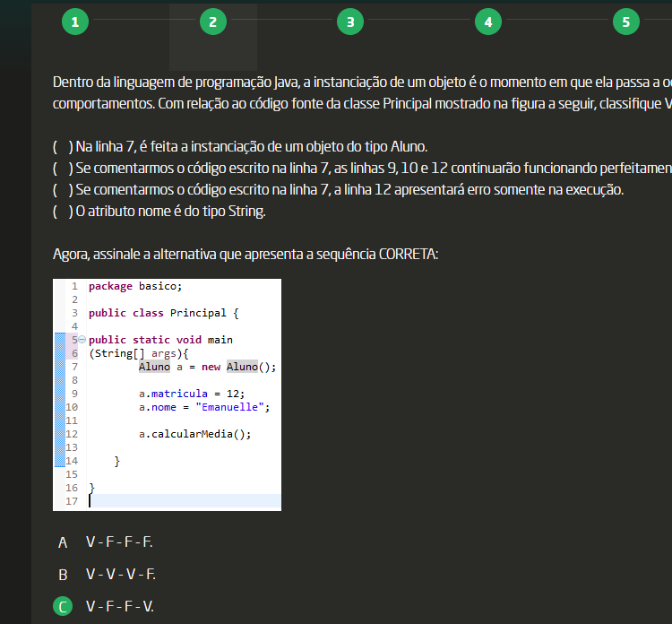Click the 'Agora, assinale a alternativa' instruction text

coord(246,255)
